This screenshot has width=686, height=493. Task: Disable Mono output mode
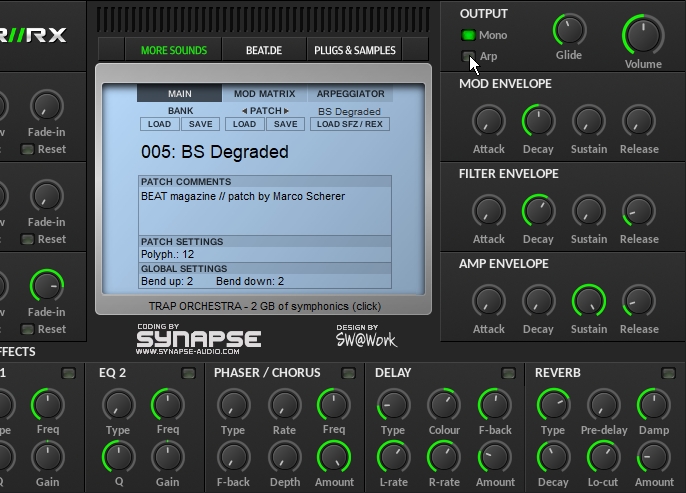468,35
